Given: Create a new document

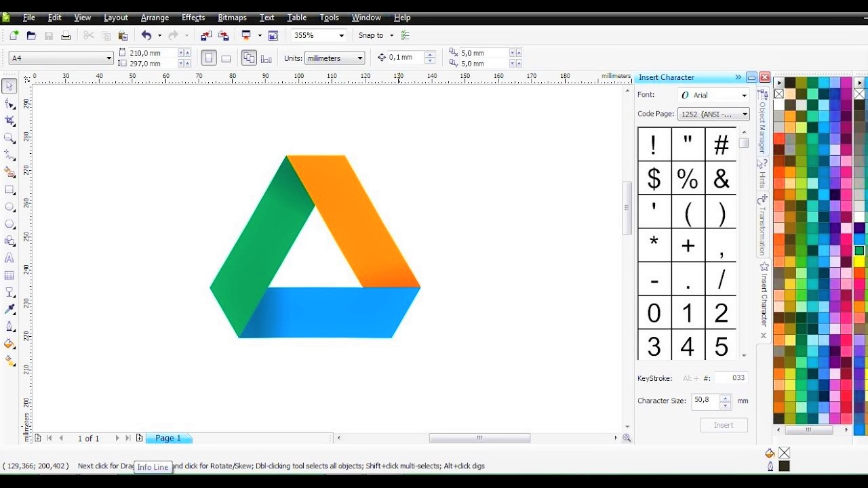Looking at the screenshot, I should (x=14, y=35).
